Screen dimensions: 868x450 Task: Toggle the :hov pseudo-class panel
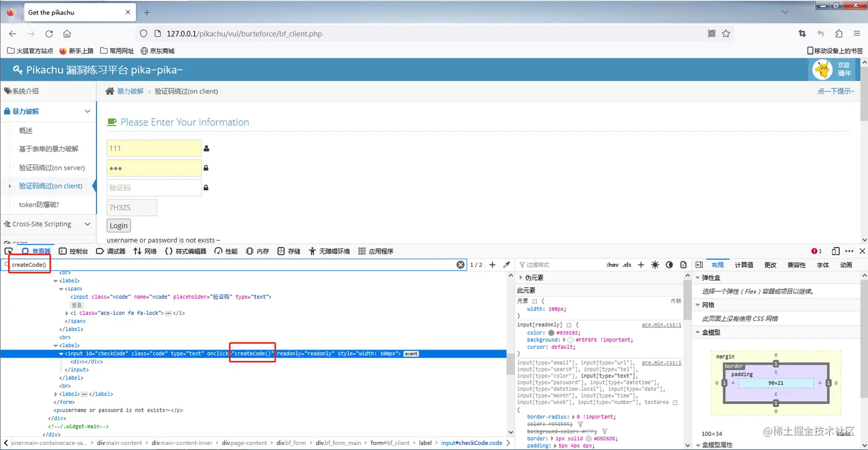tap(613, 265)
